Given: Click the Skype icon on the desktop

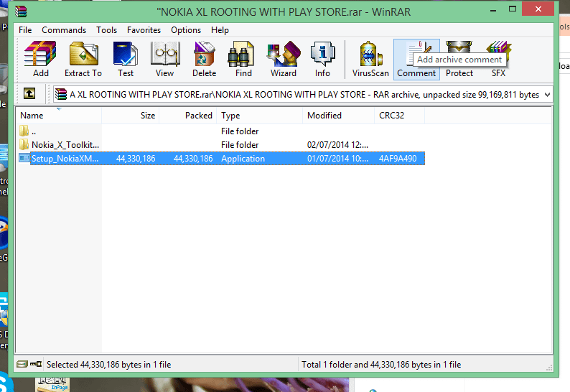Looking at the screenshot, I should point(6,382).
